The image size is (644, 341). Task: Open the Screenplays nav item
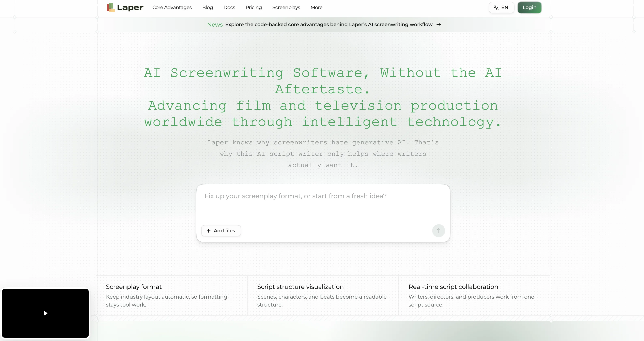click(286, 8)
